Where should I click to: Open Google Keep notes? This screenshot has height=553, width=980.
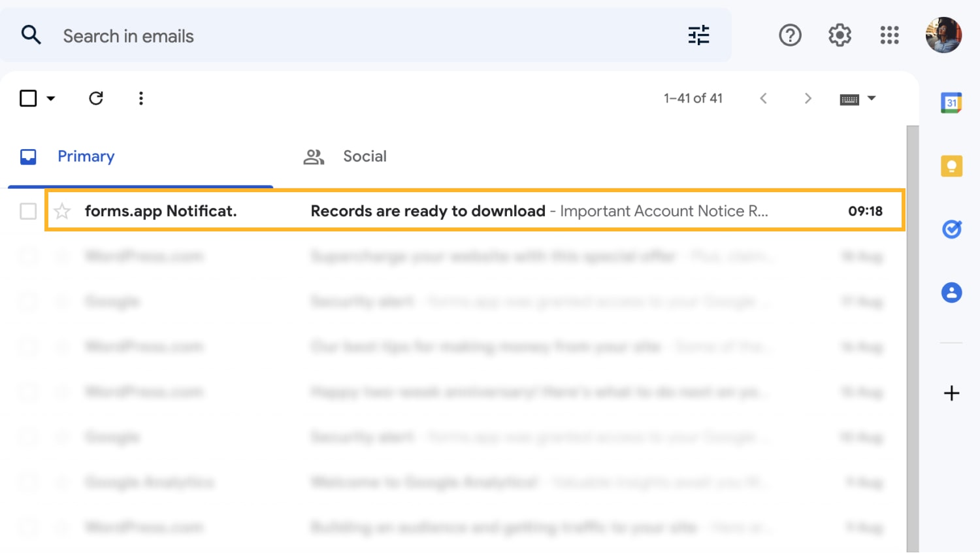(952, 165)
